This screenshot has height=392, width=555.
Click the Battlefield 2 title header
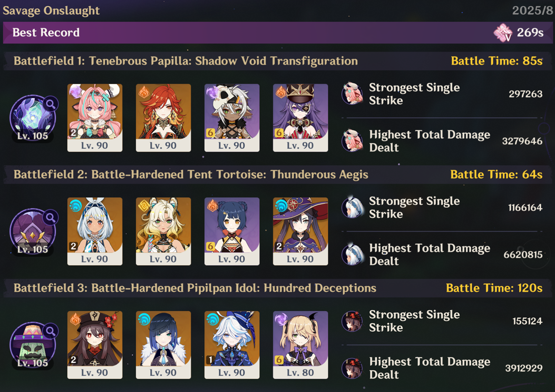click(277, 175)
